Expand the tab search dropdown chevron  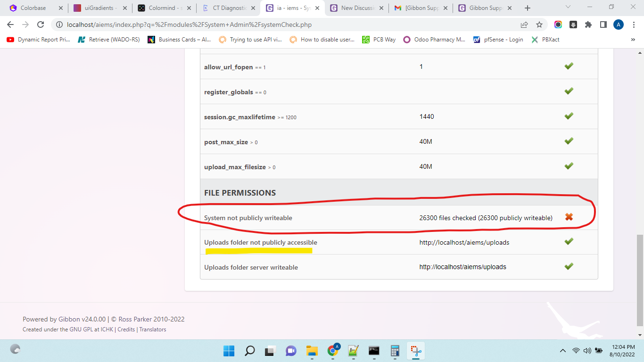click(x=568, y=8)
